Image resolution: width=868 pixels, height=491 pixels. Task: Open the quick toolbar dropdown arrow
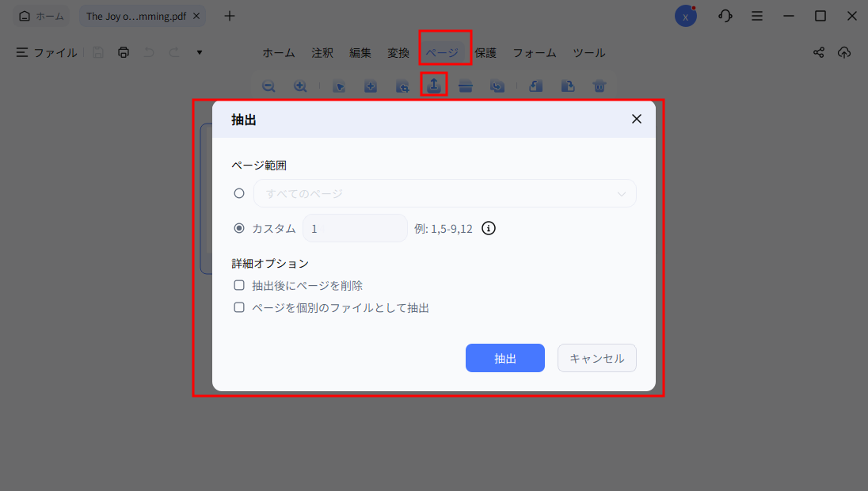click(199, 51)
